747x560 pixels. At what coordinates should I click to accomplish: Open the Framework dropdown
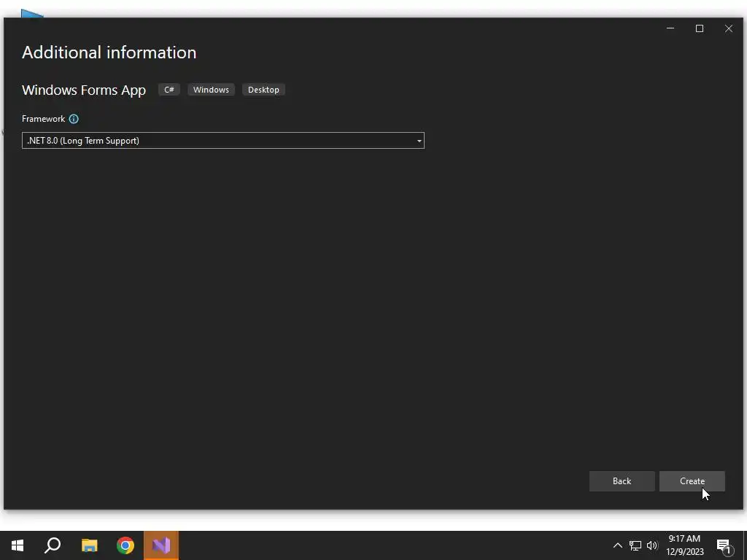coord(223,141)
